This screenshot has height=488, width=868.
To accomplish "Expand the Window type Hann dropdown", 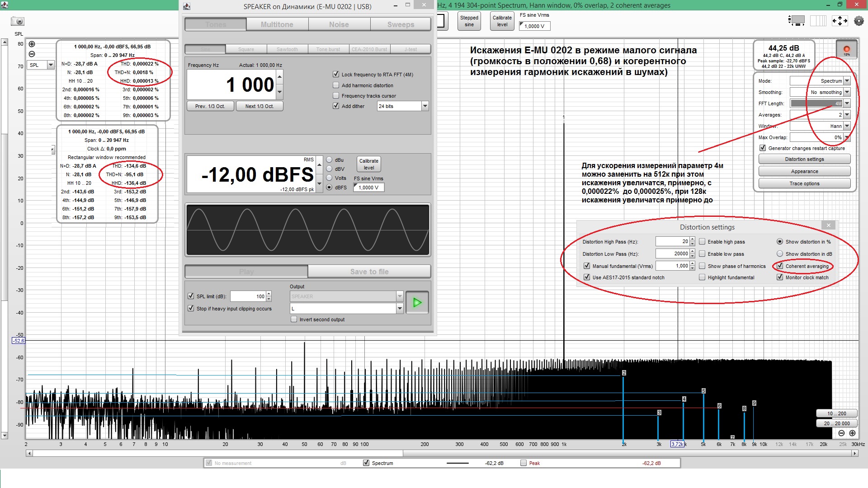I will pos(847,126).
